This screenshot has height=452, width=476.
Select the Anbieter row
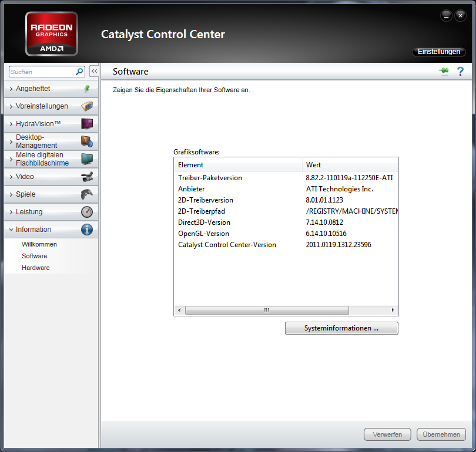point(286,189)
